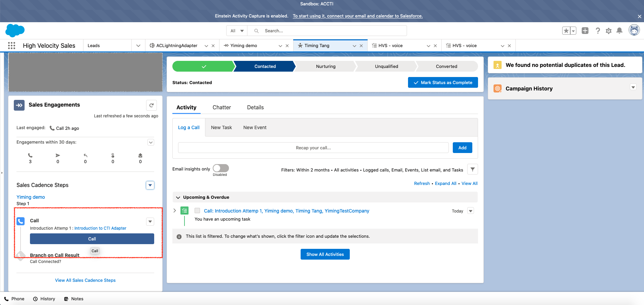Image resolution: width=644 pixels, height=305 pixels.
Task: Click the Expand All link
Action: tap(446, 183)
